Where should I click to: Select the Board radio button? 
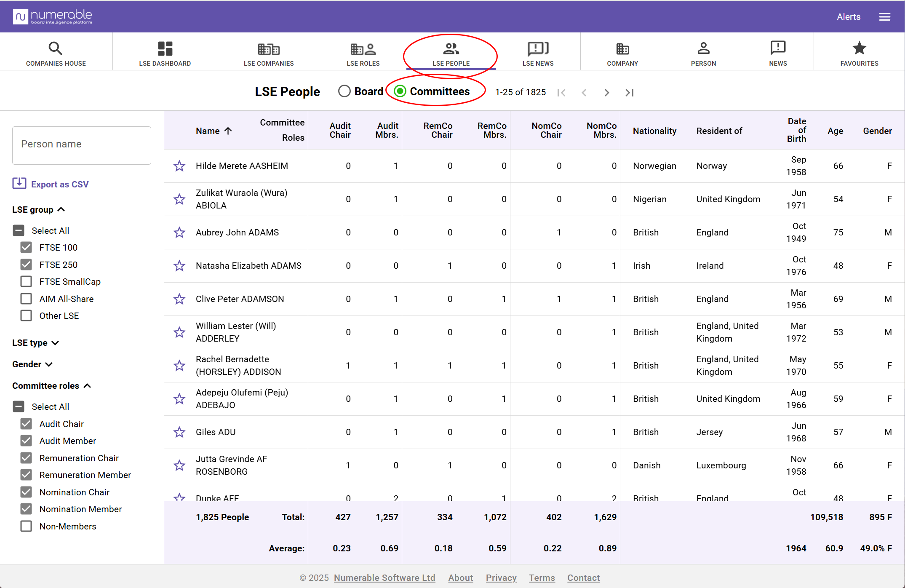pyautogui.click(x=344, y=91)
